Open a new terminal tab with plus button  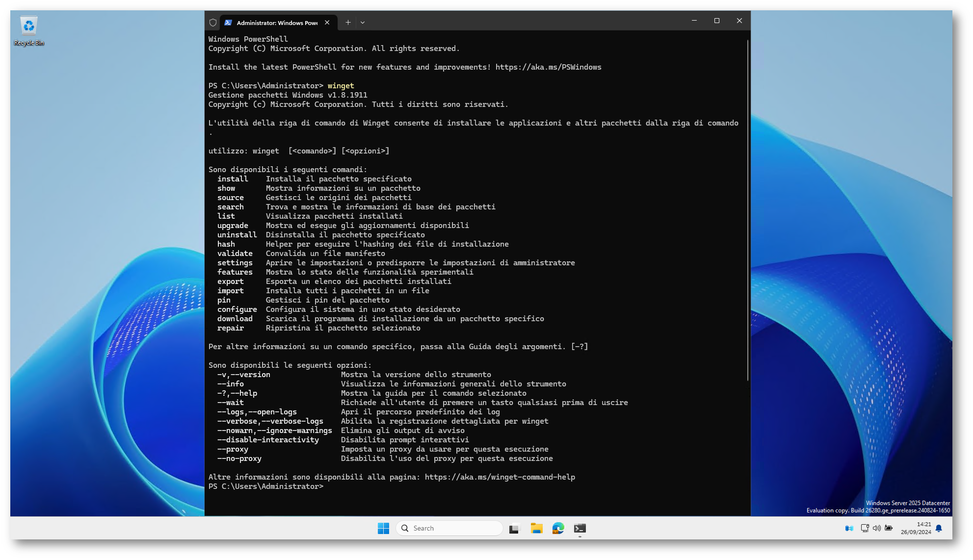coord(348,23)
